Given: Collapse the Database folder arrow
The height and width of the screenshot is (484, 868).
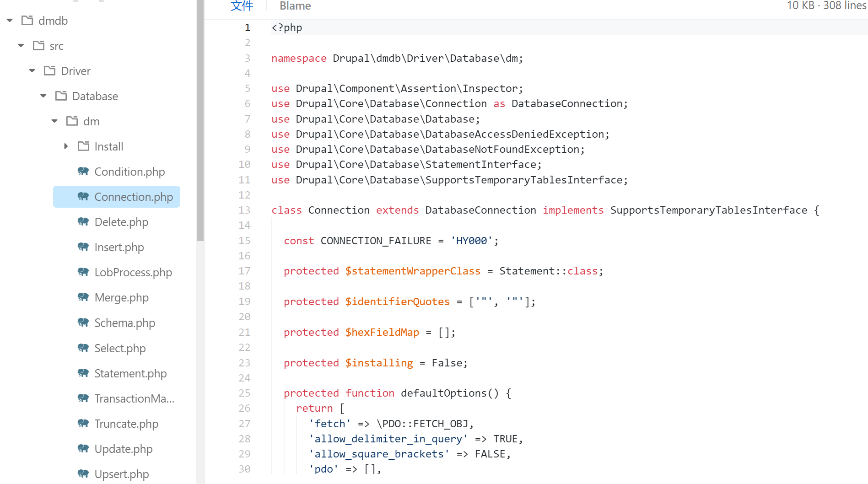Looking at the screenshot, I should click(43, 96).
